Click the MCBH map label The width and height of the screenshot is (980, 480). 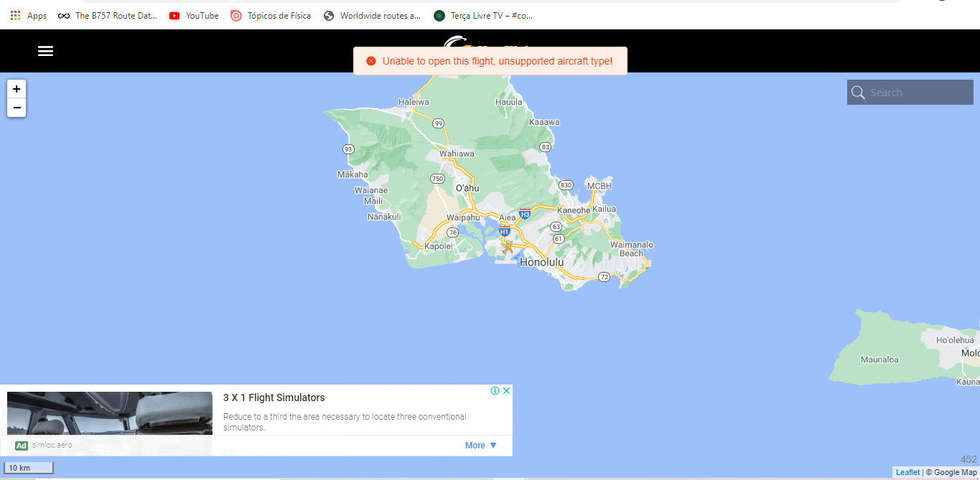pyautogui.click(x=599, y=186)
